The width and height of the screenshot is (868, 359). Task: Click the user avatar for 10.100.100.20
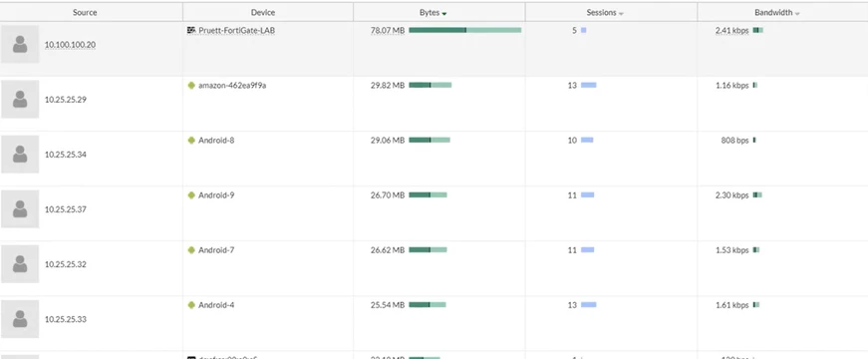click(x=20, y=44)
